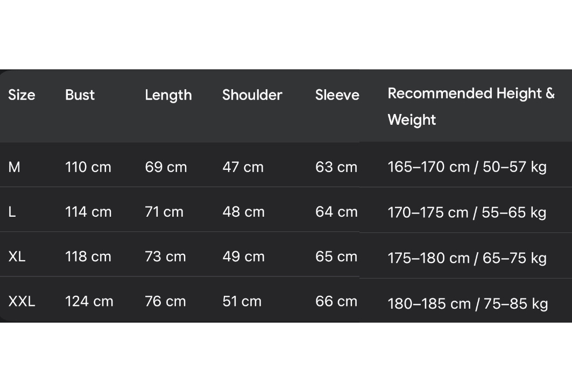Screen dimensions: 572x392
Task: Click the 71 cm length value
Action: point(164,212)
